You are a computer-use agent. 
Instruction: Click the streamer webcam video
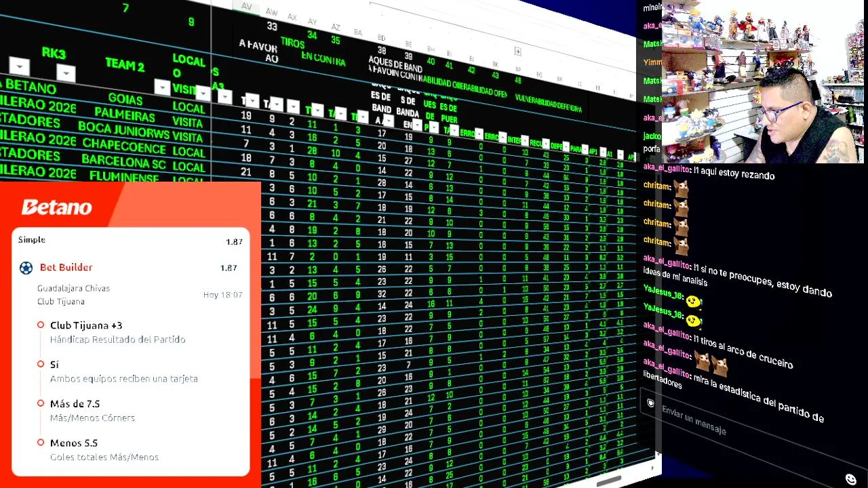coord(764,81)
